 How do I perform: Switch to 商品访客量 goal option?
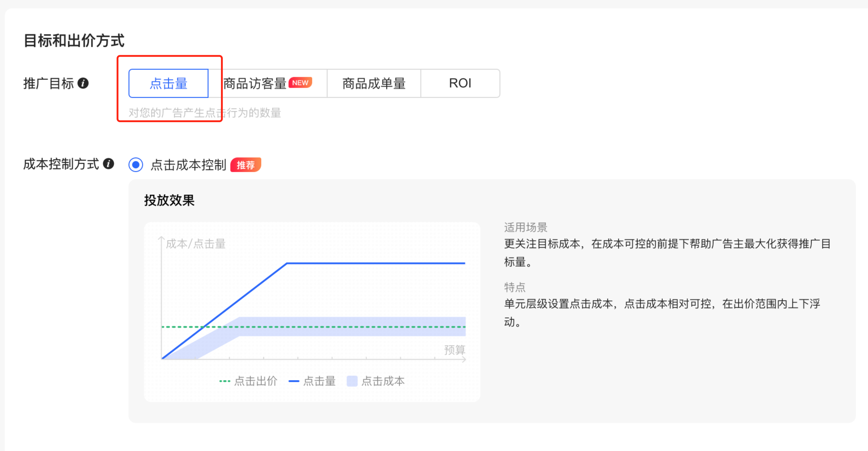pos(268,83)
